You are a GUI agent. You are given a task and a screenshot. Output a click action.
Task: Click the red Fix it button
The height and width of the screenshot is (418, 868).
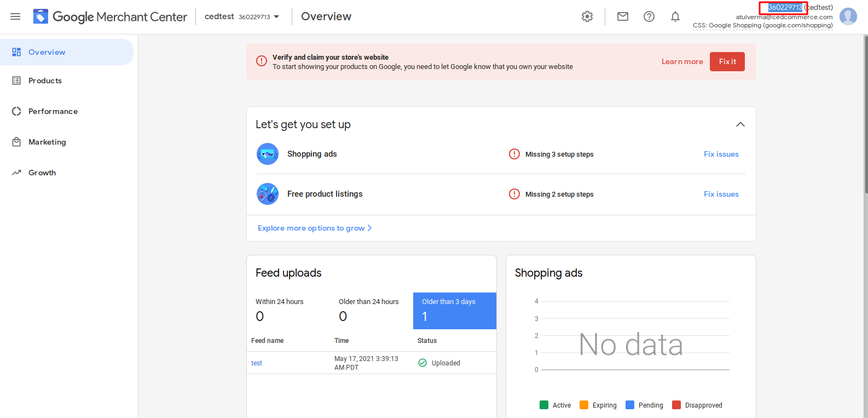tap(727, 61)
